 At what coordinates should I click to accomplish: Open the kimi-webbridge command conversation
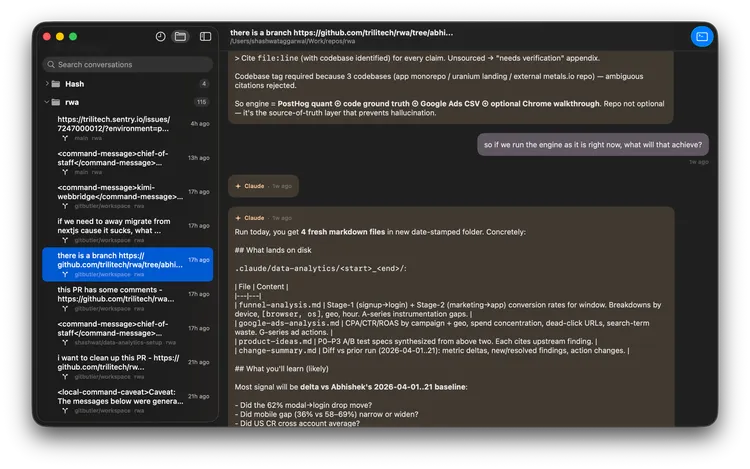(x=127, y=196)
